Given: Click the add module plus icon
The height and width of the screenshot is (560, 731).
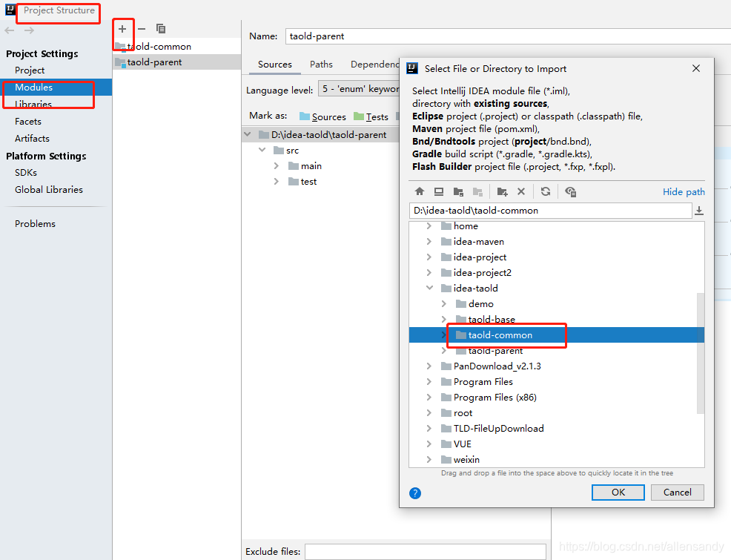Looking at the screenshot, I should 122,29.
